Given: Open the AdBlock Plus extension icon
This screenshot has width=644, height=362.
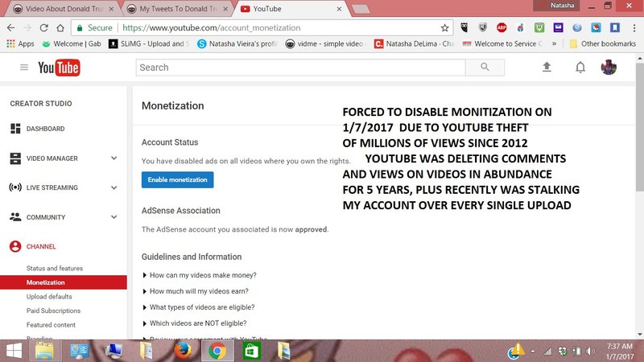Looking at the screenshot, I should [501, 27].
